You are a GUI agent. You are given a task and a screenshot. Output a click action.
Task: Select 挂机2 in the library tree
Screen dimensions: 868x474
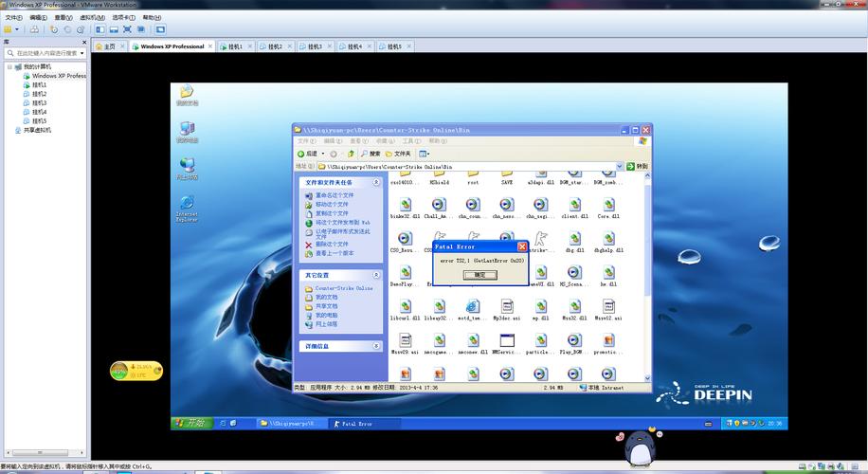[39, 94]
